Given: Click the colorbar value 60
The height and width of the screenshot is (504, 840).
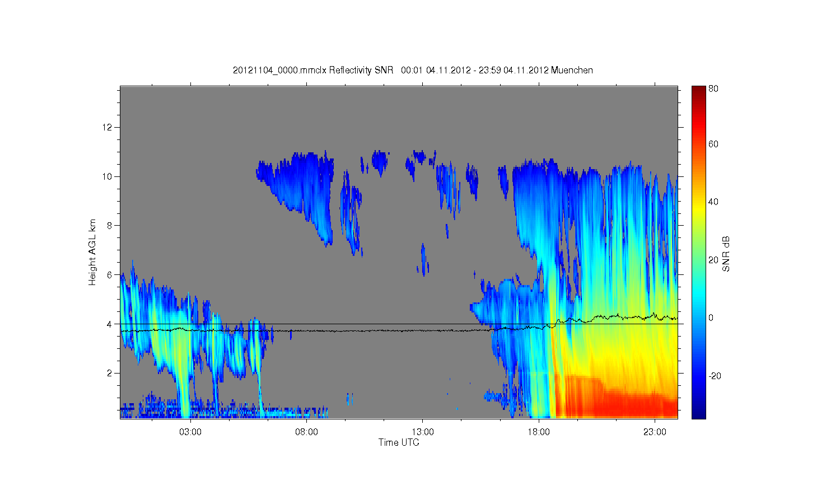Looking at the screenshot, I should (x=713, y=144).
